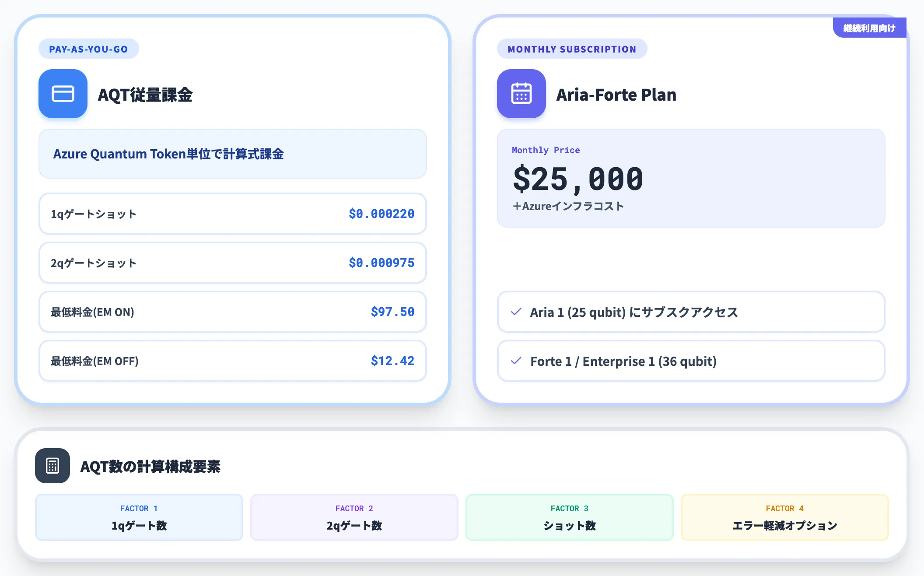Click the Monthly Price label

click(546, 150)
